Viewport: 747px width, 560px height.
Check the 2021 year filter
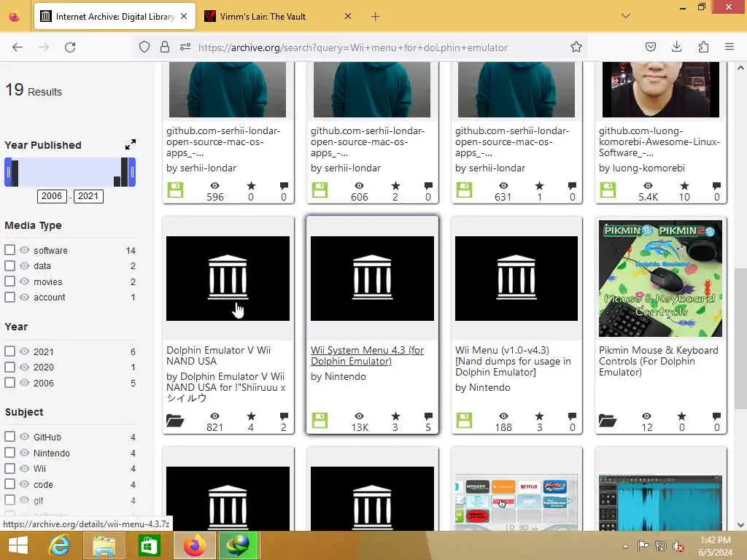coord(9,351)
